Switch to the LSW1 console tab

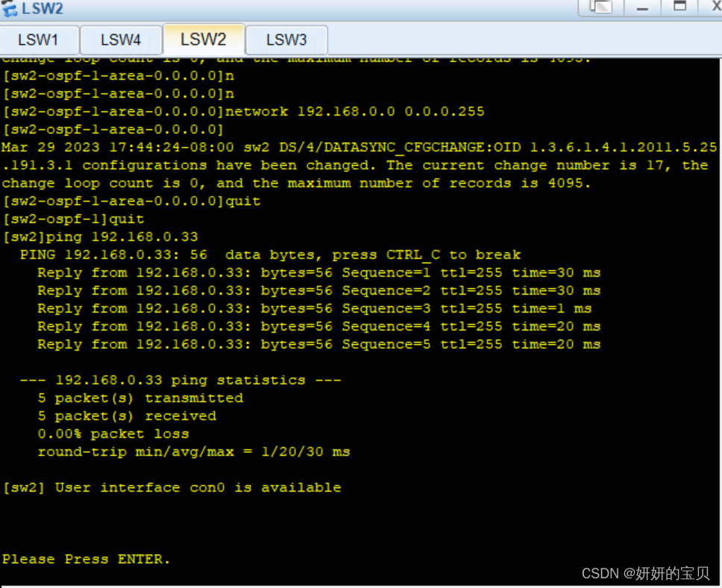point(40,40)
